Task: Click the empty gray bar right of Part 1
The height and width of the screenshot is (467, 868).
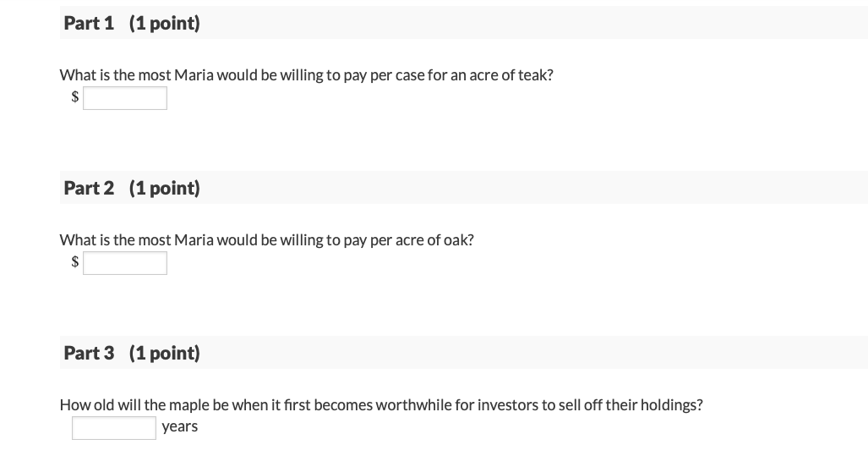Action: click(534, 23)
